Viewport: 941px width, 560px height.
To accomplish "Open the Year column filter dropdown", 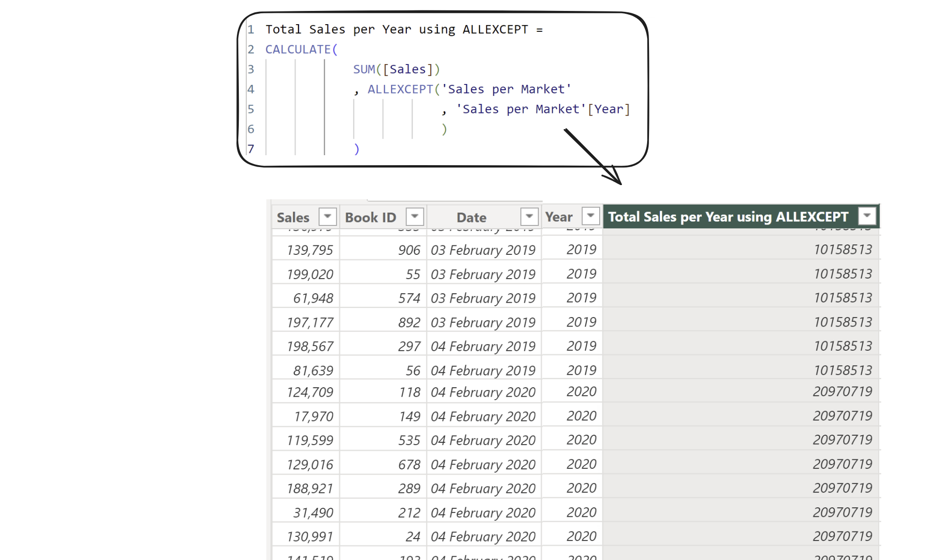I will point(590,216).
